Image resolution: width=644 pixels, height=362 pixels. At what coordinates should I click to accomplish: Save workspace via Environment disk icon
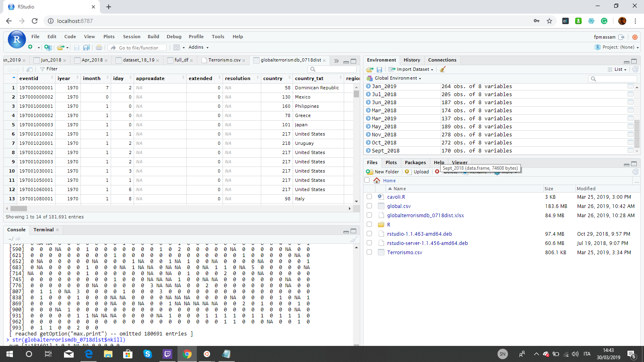coord(379,69)
